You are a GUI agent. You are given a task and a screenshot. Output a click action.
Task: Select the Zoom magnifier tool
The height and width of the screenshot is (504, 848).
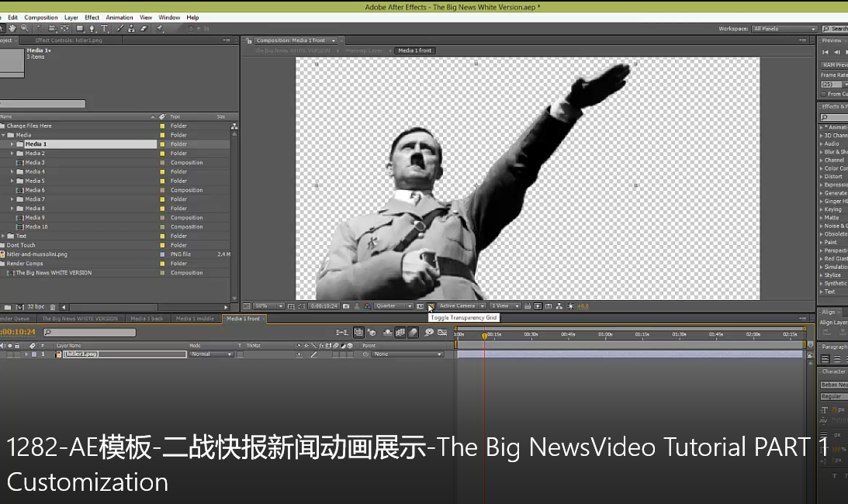click(x=25, y=28)
